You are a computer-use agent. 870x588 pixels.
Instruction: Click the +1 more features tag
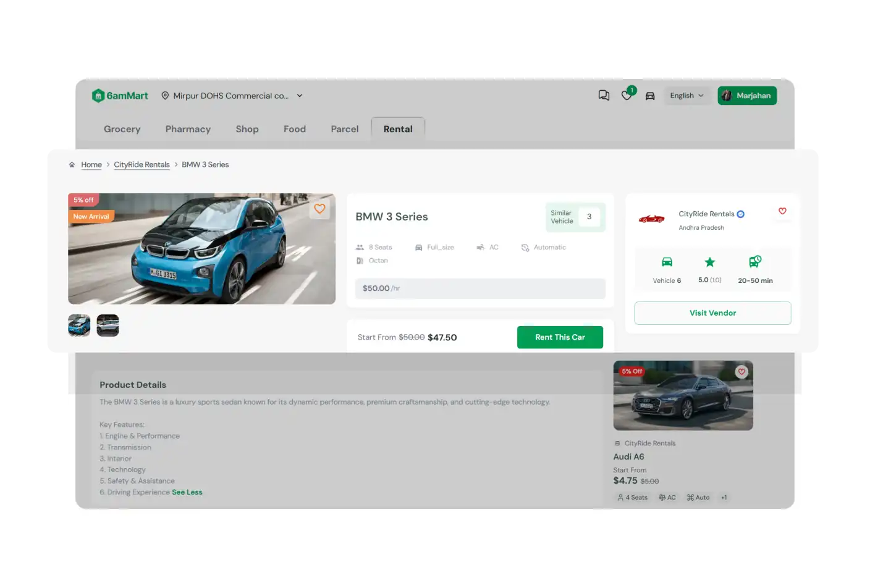pyautogui.click(x=724, y=498)
